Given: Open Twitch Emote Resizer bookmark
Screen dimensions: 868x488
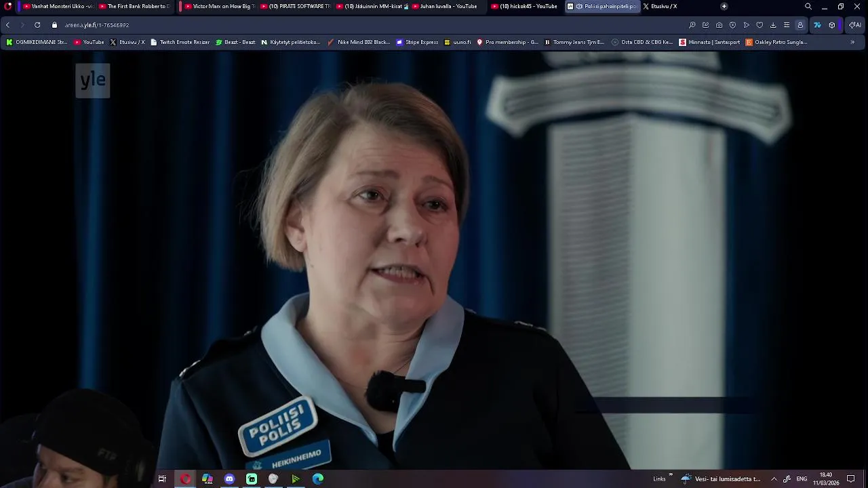Looking at the screenshot, I should click(180, 42).
